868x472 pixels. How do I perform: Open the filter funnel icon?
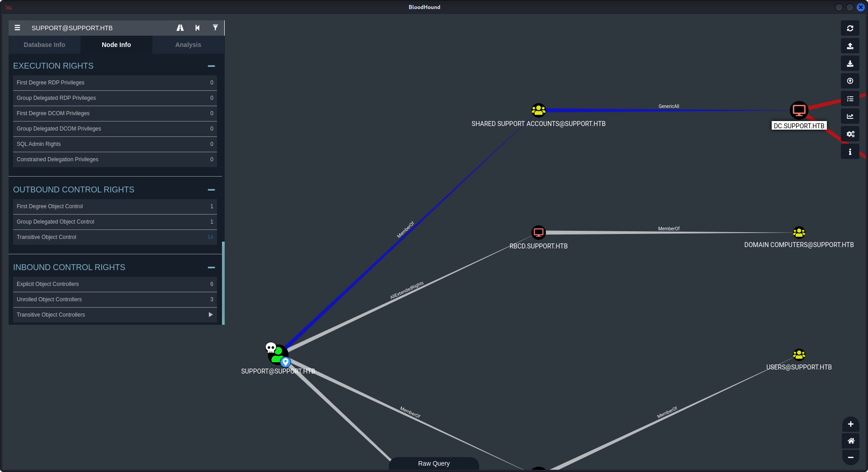[215, 28]
